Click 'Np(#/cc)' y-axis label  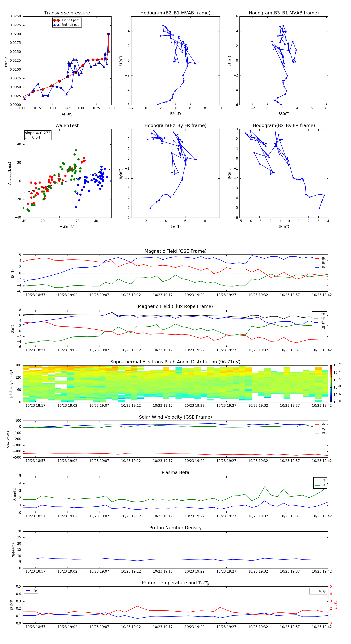13,550
